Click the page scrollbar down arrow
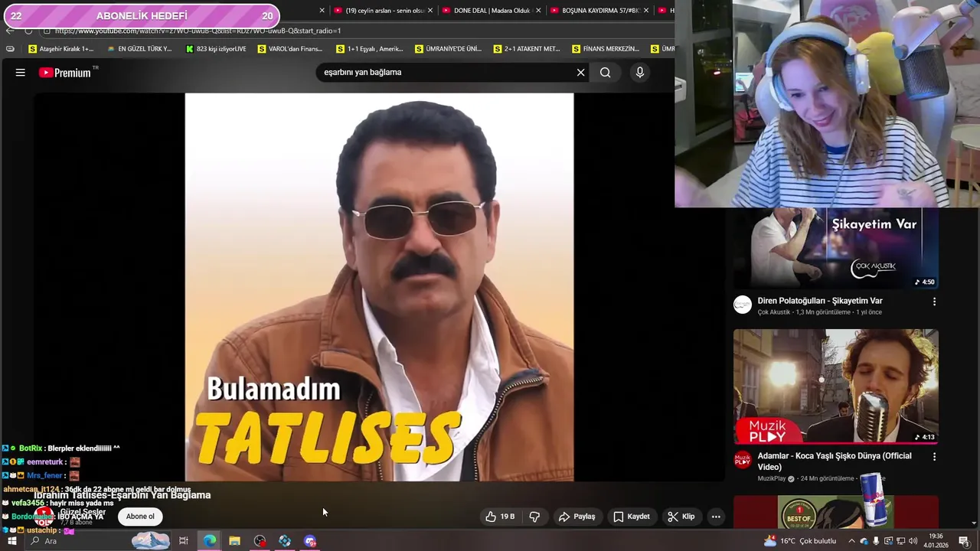This screenshot has height=551, width=980. 974,523
